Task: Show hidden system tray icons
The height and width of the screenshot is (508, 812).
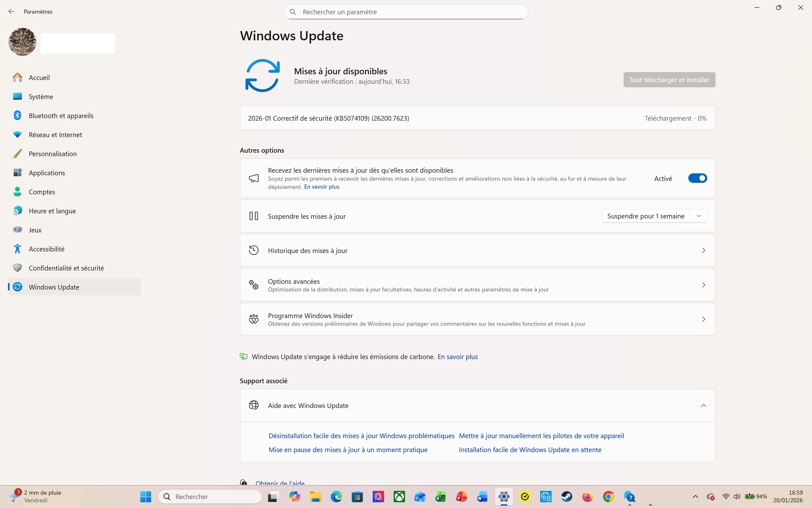Action: [x=696, y=497]
